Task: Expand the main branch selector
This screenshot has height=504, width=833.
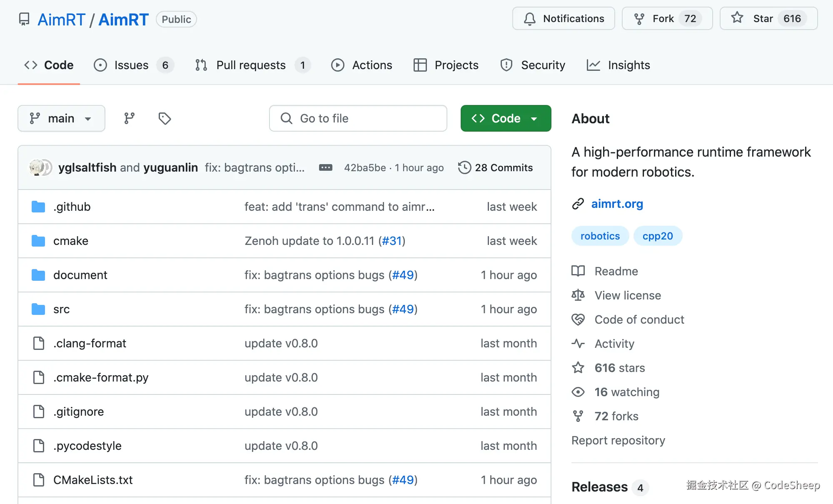Action: pyautogui.click(x=61, y=118)
